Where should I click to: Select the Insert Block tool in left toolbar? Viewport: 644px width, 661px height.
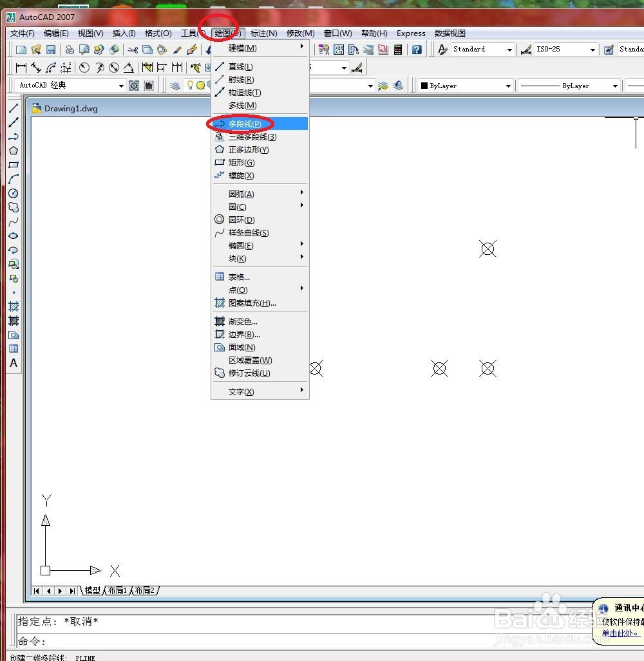point(14,265)
